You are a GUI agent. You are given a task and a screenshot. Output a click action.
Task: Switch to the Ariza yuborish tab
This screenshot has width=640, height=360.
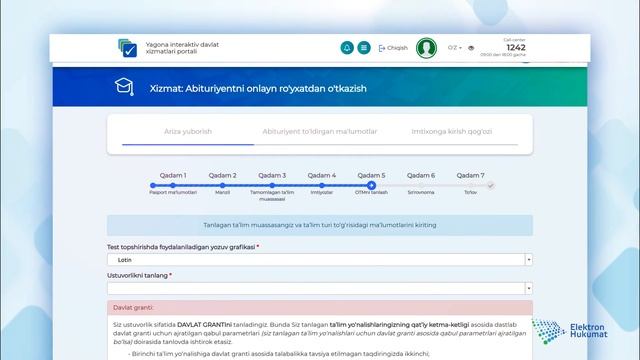[188, 131]
